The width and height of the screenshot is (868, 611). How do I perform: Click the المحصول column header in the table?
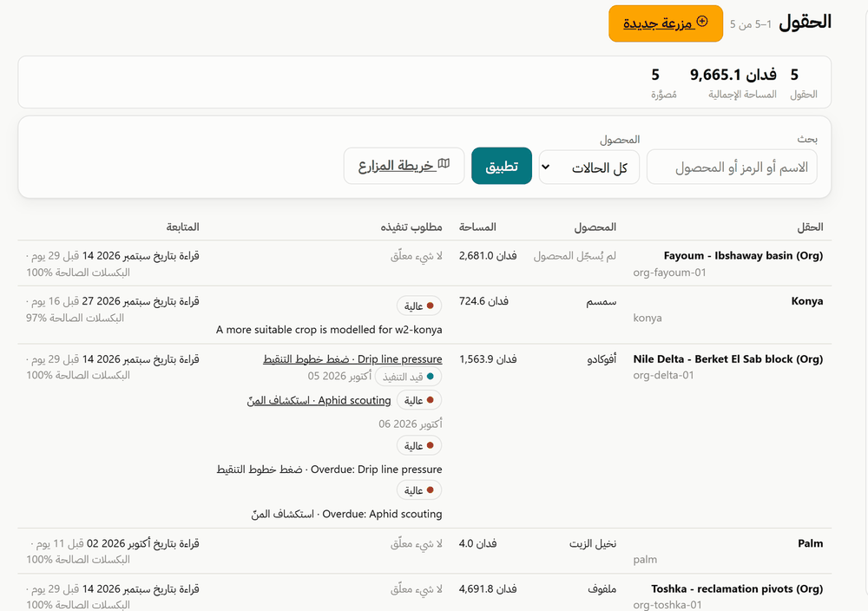595,227
